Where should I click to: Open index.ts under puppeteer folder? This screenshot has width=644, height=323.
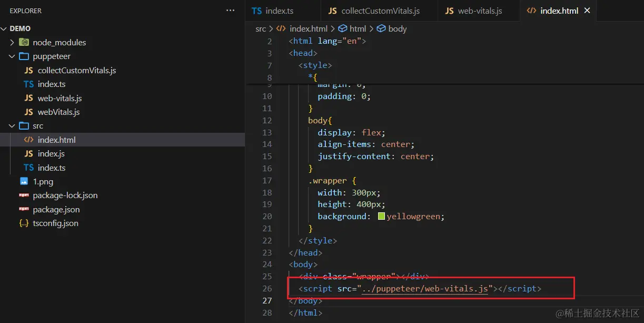[x=52, y=84]
